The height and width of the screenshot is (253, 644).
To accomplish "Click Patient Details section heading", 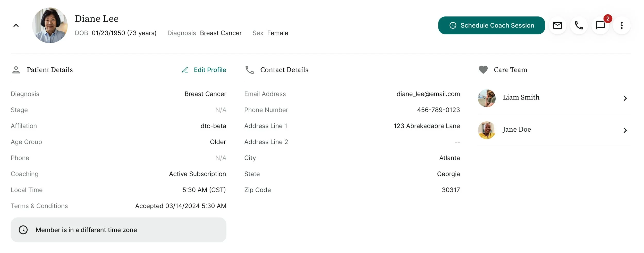I will point(50,70).
